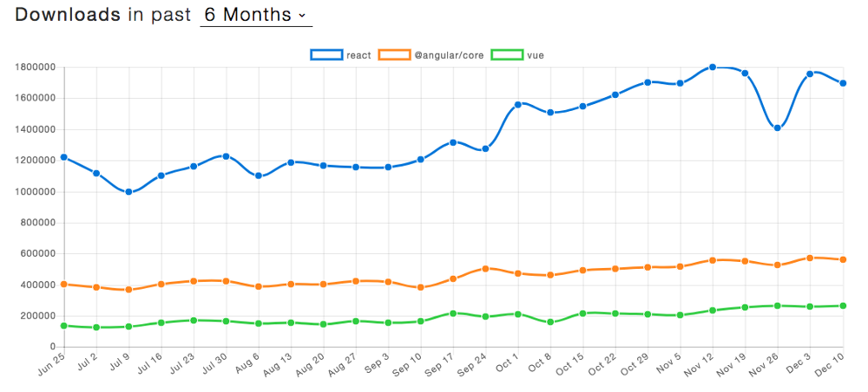
Task: Click @angular/core data point at Dec 3
Action: [810, 258]
